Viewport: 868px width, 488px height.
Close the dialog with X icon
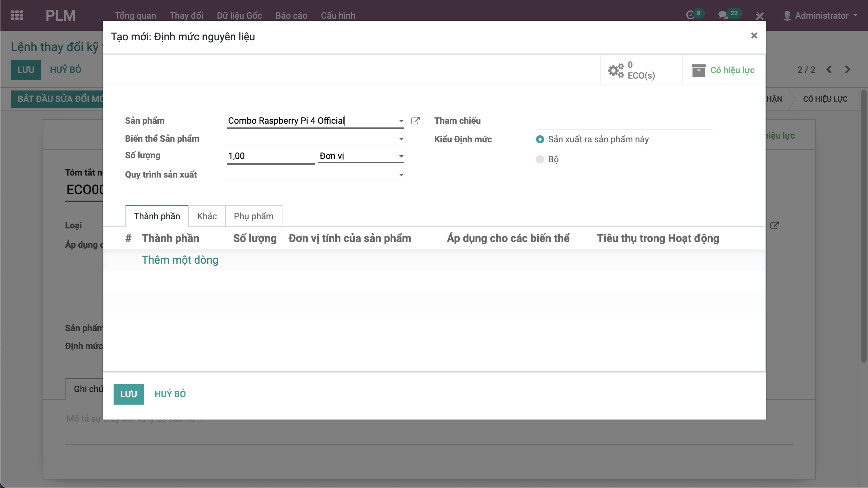click(754, 36)
